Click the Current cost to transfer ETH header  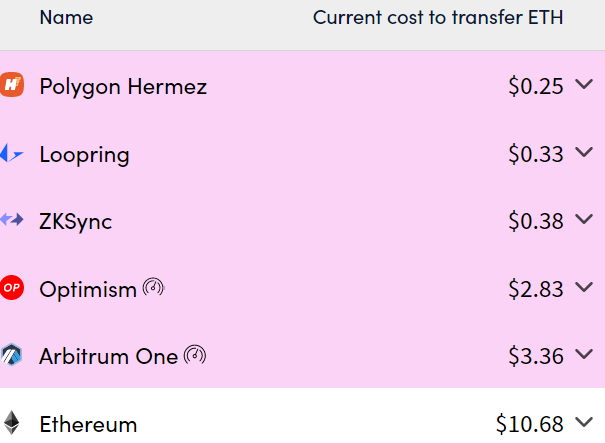coord(437,18)
